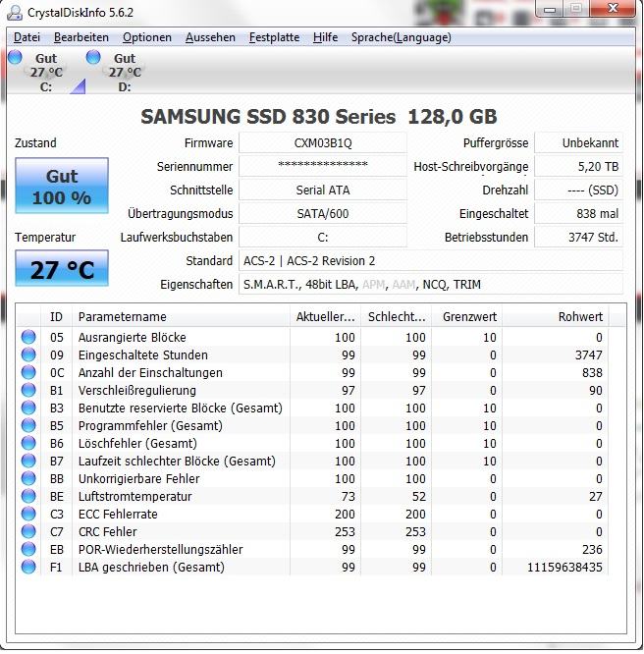Click status orb for Benutzte reservierte Blöcke row
This screenshot has height=654, width=644.
point(28,408)
